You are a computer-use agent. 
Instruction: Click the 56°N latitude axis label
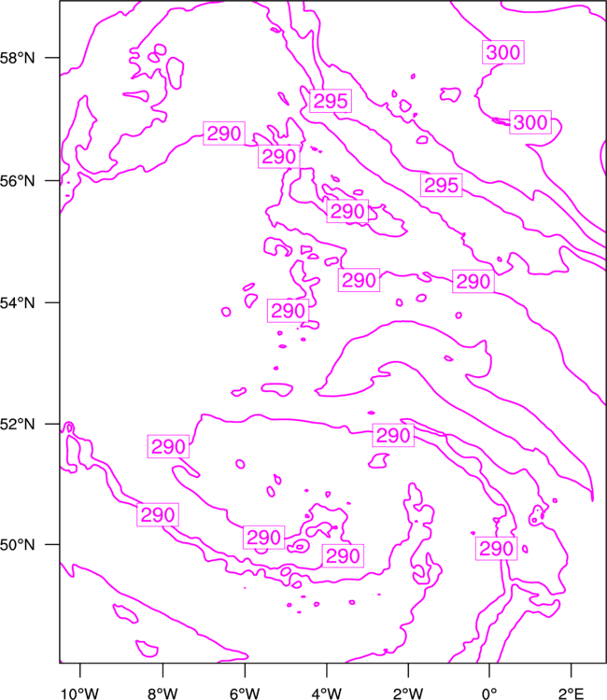[17, 181]
